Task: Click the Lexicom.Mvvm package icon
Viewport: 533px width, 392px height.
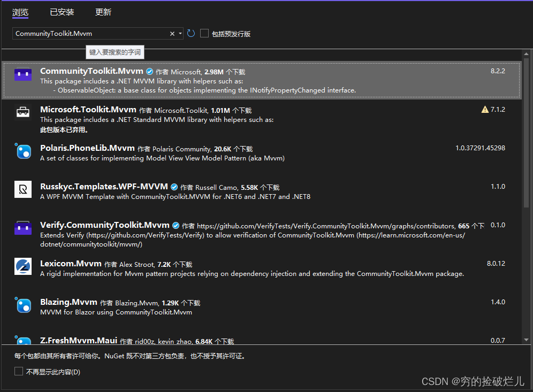Action: (x=22, y=266)
